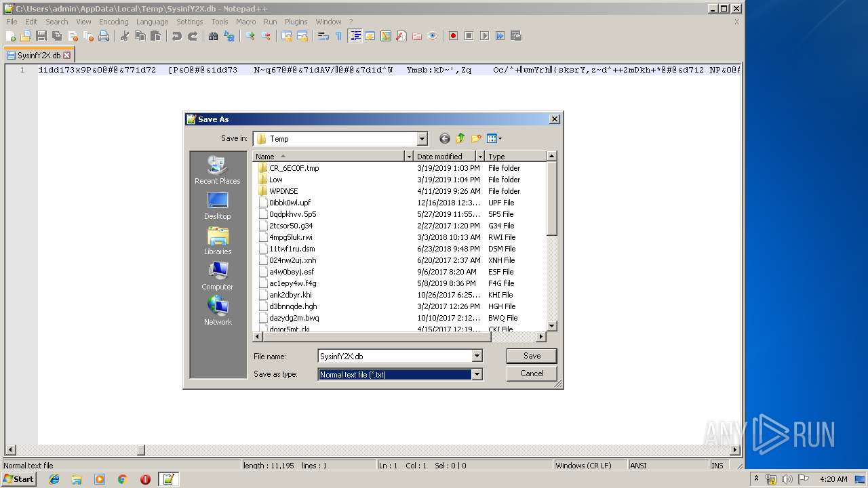Image resolution: width=868 pixels, height=488 pixels.
Task: Expand the File name history dropdown
Action: pyautogui.click(x=477, y=356)
